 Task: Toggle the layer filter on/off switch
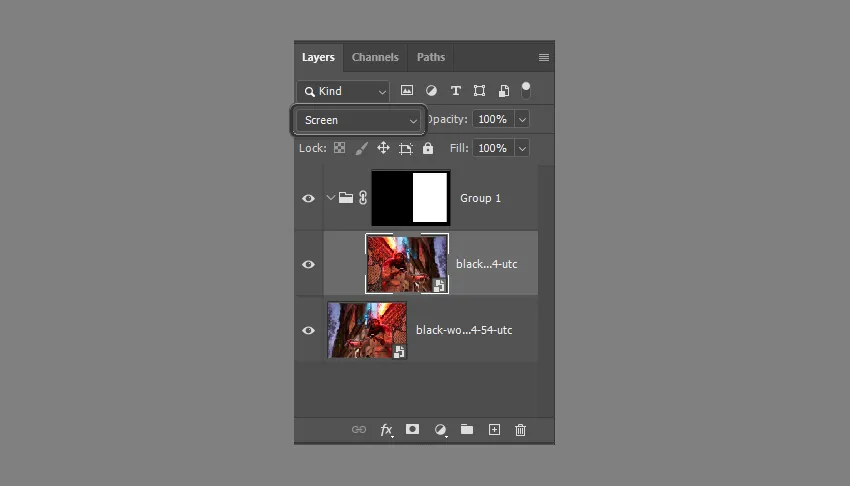[x=526, y=90]
